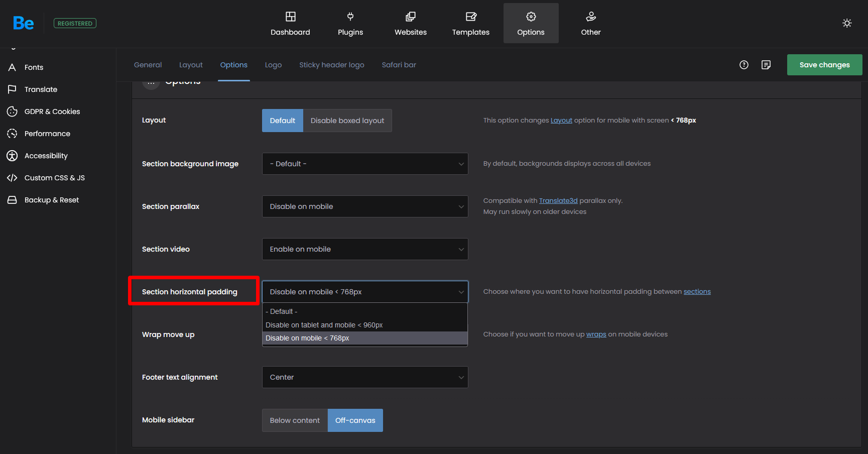Click the REGISTERED badge
The image size is (868, 454).
[75, 23]
